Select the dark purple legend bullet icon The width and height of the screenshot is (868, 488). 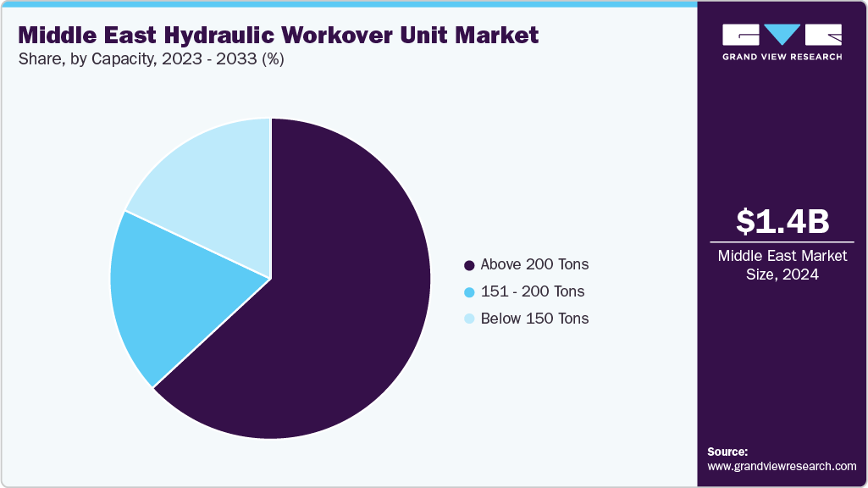[468, 264]
